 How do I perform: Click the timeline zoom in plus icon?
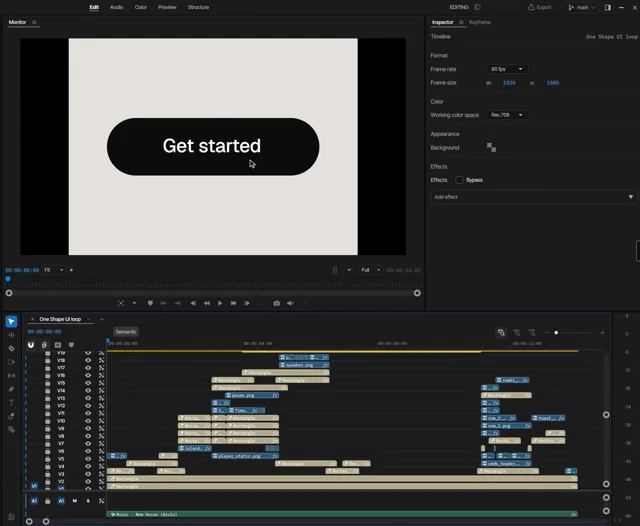(x=602, y=333)
